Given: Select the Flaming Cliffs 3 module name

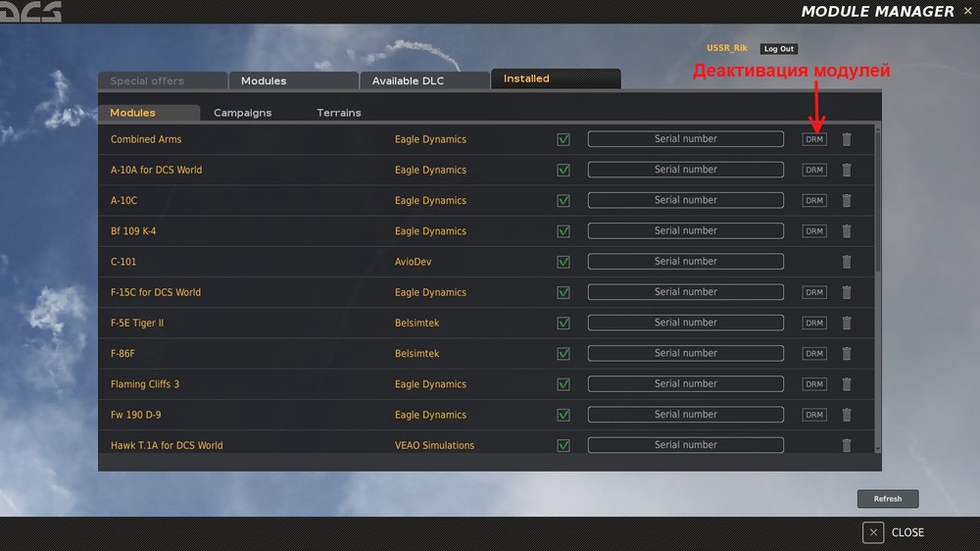Looking at the screenshot, I should (144, 384).
